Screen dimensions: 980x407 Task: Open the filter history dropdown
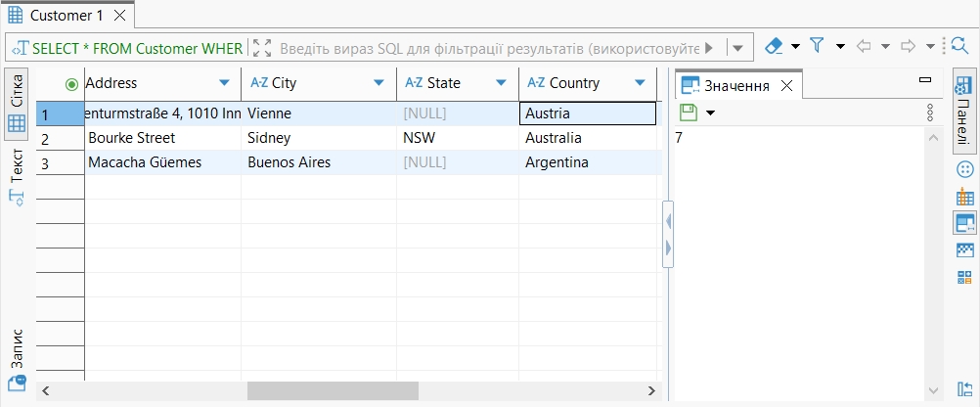[x=737, y=48]
